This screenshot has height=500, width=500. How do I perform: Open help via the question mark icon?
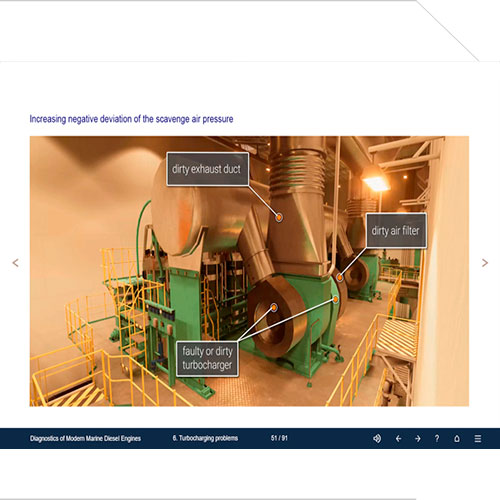(437, 438)
